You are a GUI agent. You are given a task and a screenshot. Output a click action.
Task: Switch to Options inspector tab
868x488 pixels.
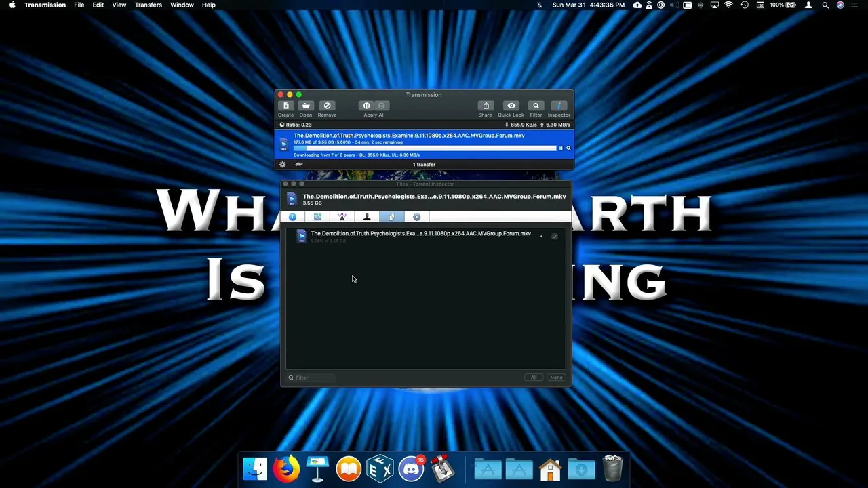click(x=416, y=217)
